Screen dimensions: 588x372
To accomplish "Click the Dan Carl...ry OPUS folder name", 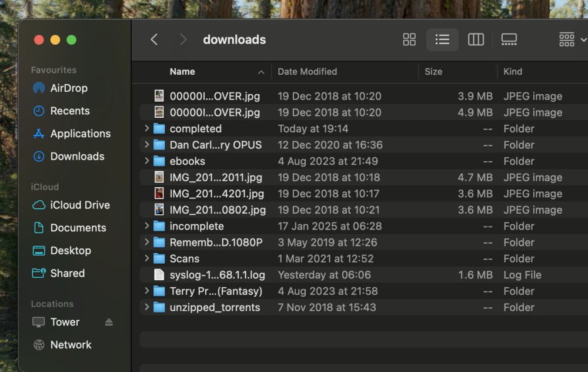I will pyautogui.click(x=216, y=145).
